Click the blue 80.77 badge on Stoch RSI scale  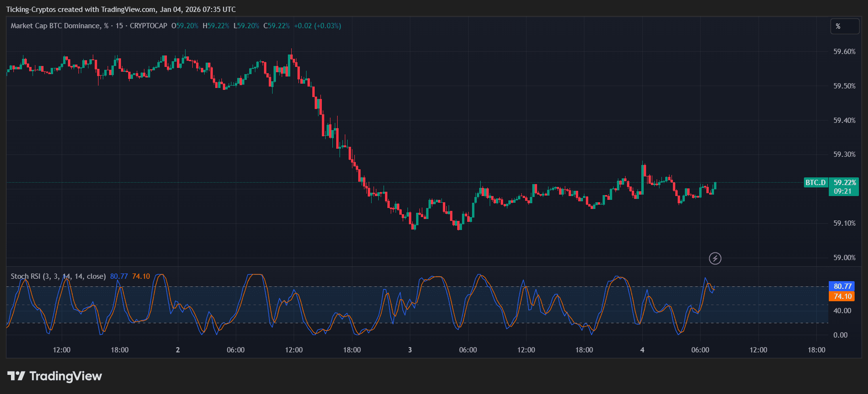[x=842, y=286]
